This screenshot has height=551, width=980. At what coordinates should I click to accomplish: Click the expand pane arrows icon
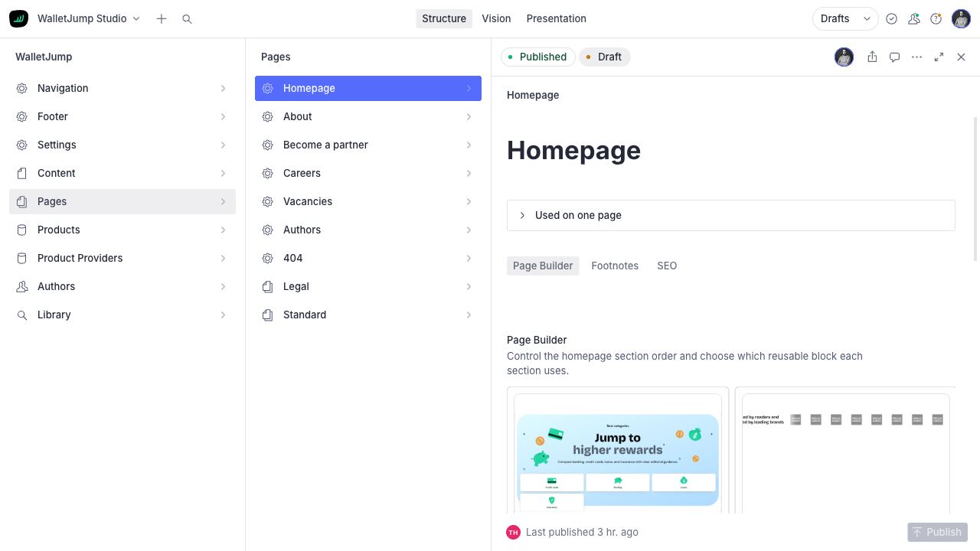tap(939, 57)
